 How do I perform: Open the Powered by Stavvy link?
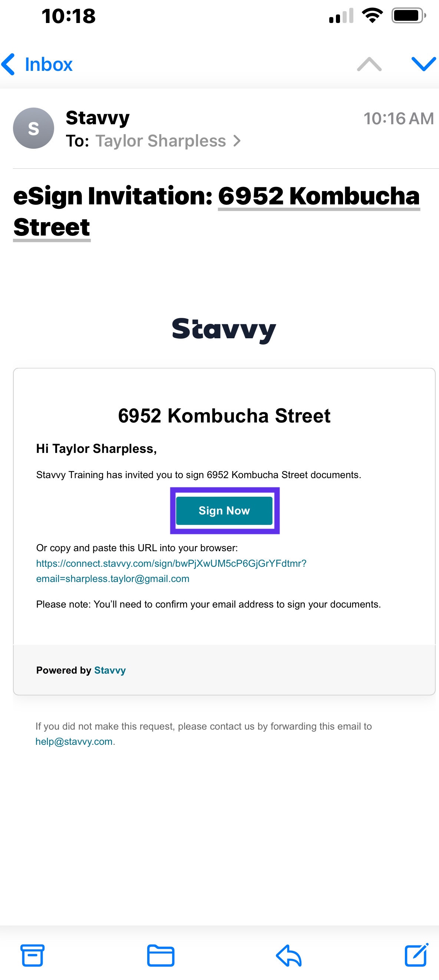point(110,670)
